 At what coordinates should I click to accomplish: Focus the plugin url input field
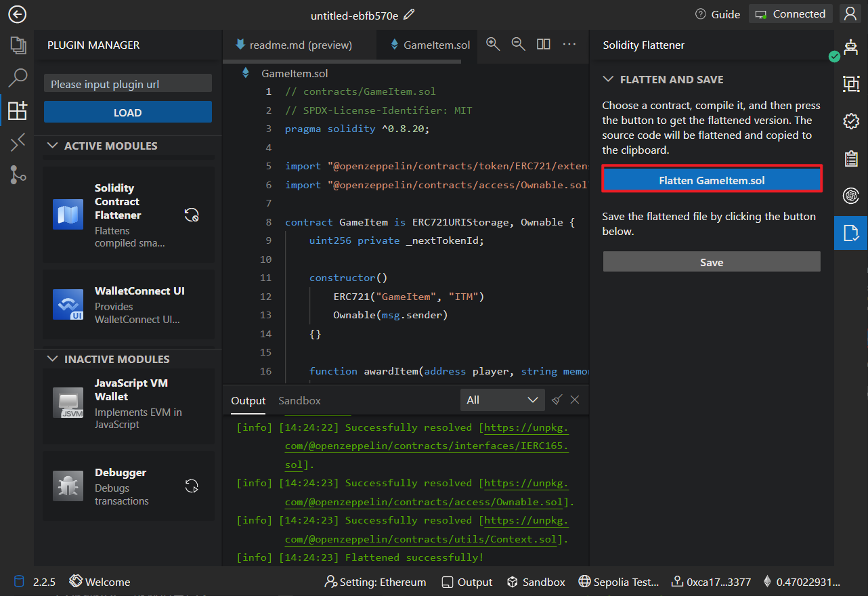(x=127, y=84)
